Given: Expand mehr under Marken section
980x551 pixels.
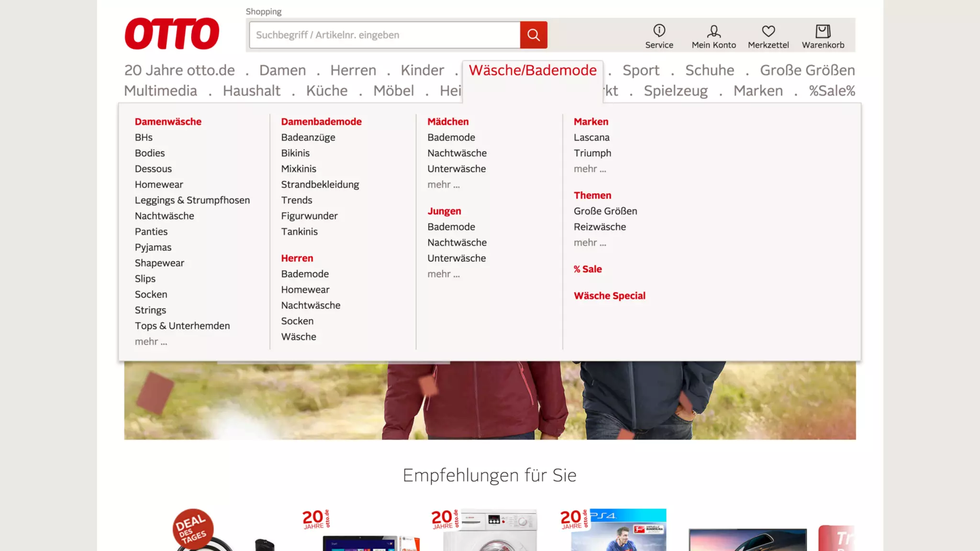Looking at the screenshot, I should pyautogui.click(x=590, y=169).
